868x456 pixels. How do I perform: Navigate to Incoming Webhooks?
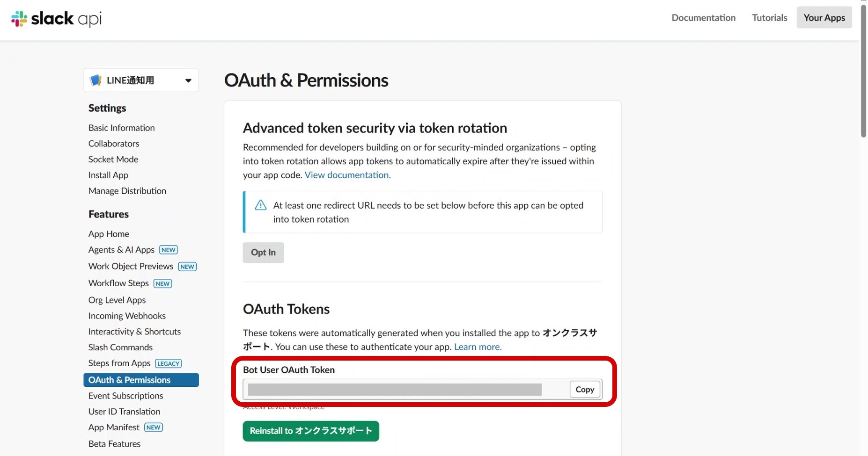pyautogui.click(x=127, y=316)
